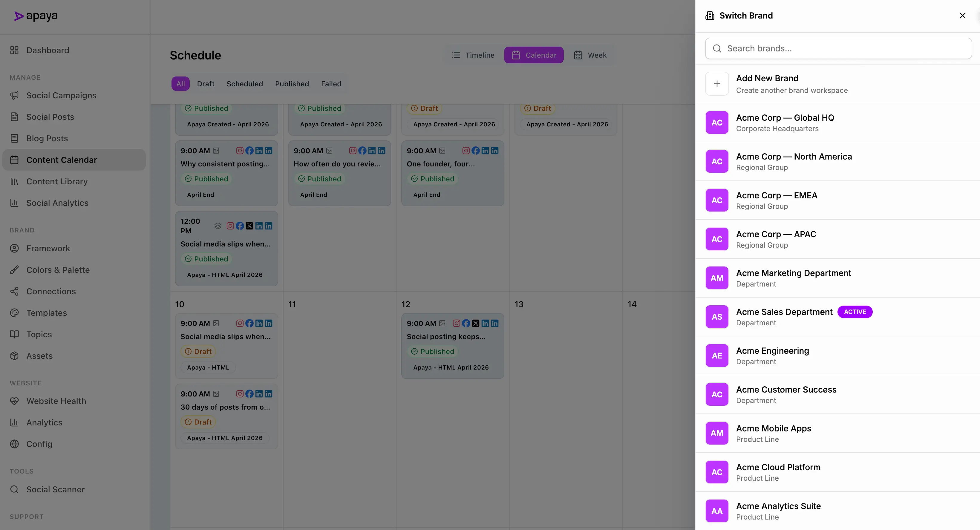The width and height of the screenshot is (980, 530).
Task: Switch to Calendar view
Action: point(534,55)
